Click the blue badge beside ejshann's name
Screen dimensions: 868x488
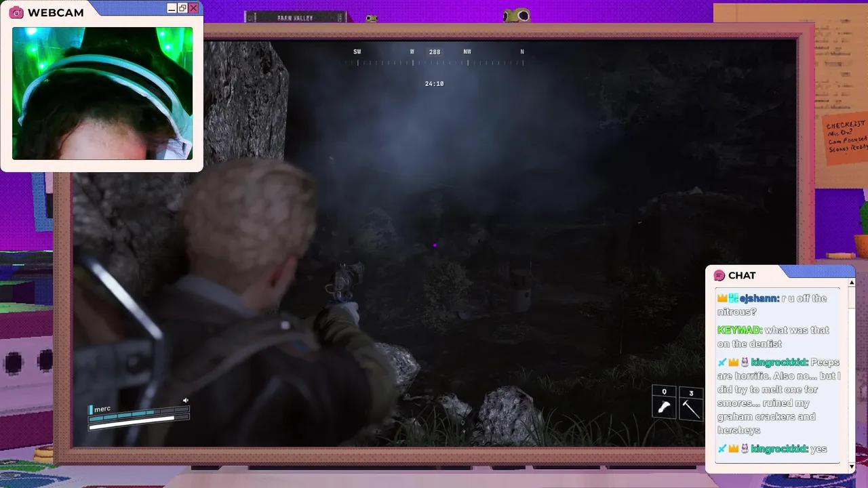pos(734,298)
